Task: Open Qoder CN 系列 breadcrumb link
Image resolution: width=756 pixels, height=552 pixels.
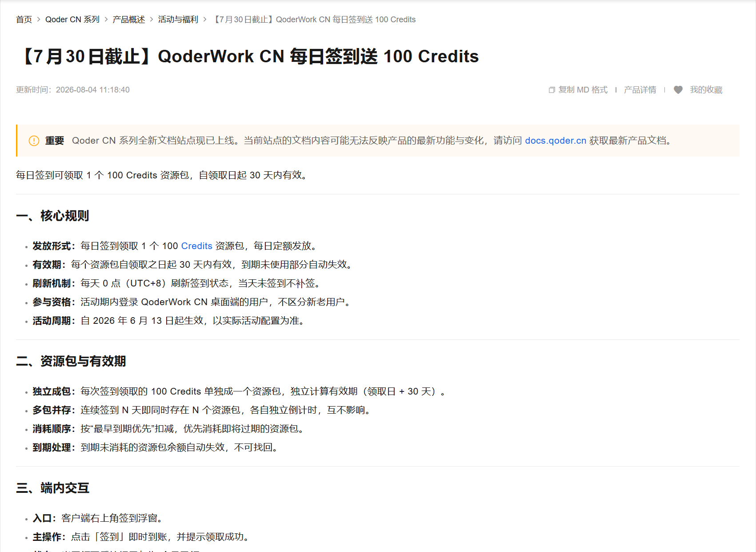Action: [72, 20]
